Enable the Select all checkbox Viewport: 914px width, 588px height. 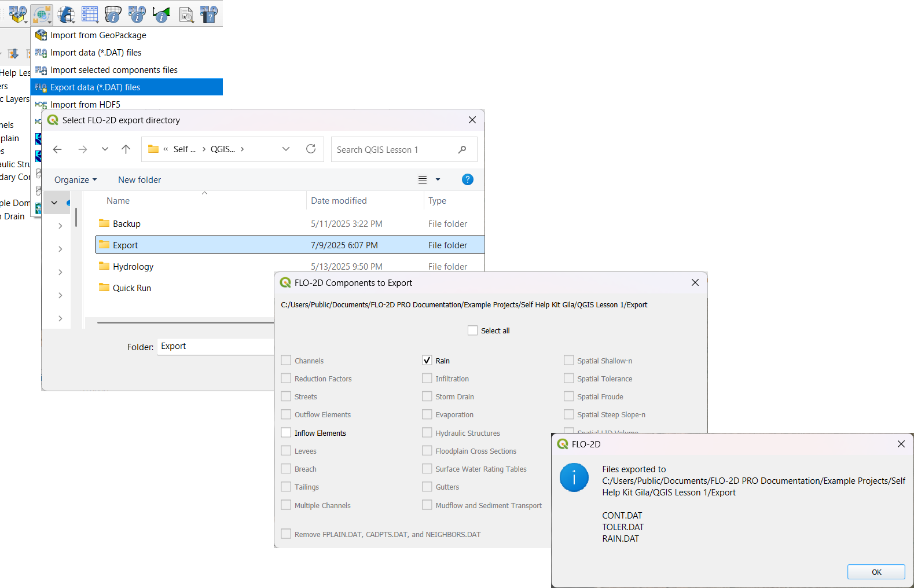click(473, 330)
